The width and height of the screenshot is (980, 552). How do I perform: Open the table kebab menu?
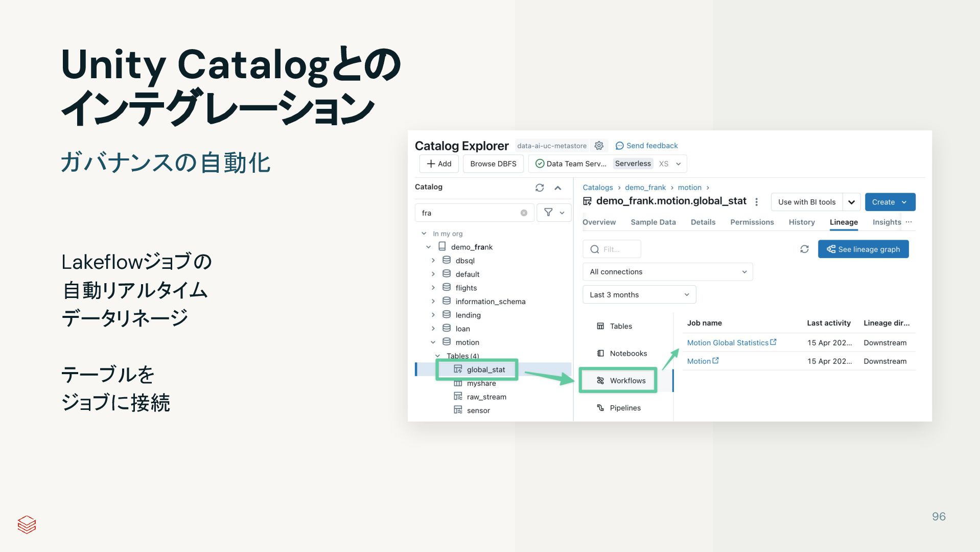tap(757, 202)
